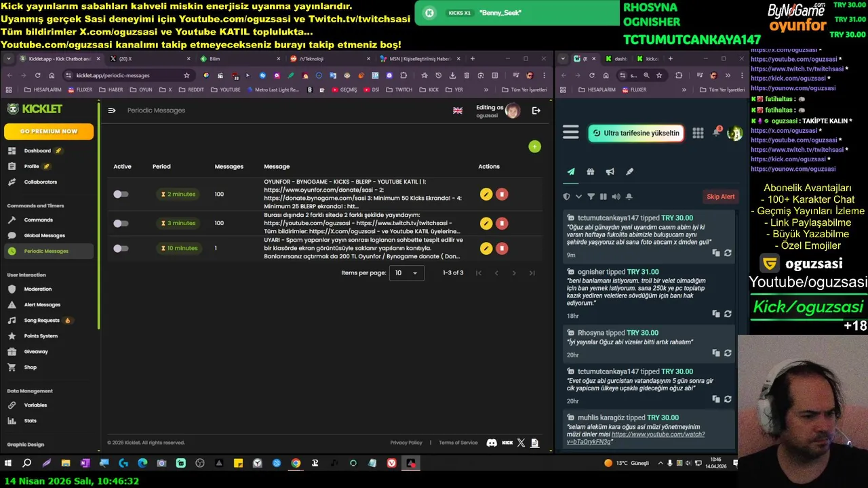
Task: Edit the 2 minutes periodic message
Action: point(486,195)
